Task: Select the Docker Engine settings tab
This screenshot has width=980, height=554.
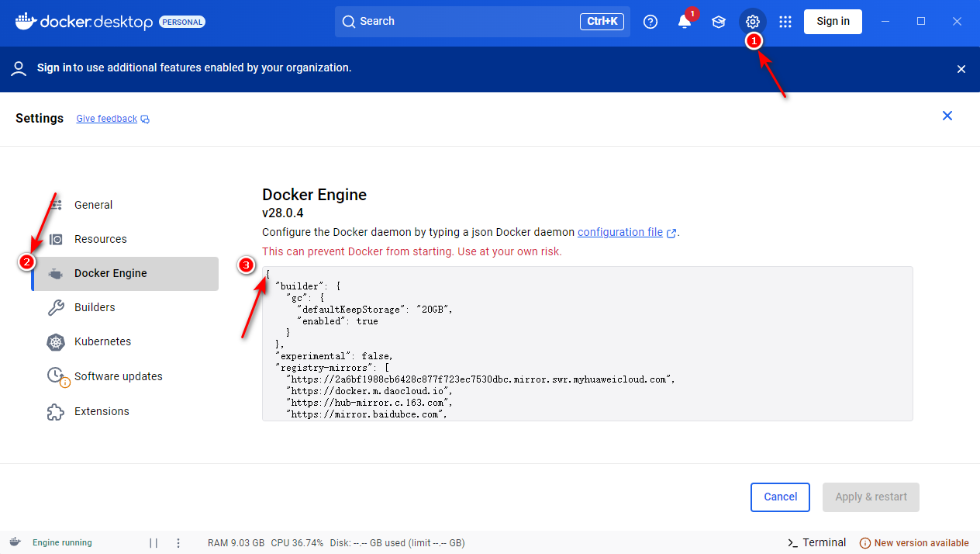Action: [125, 274]
